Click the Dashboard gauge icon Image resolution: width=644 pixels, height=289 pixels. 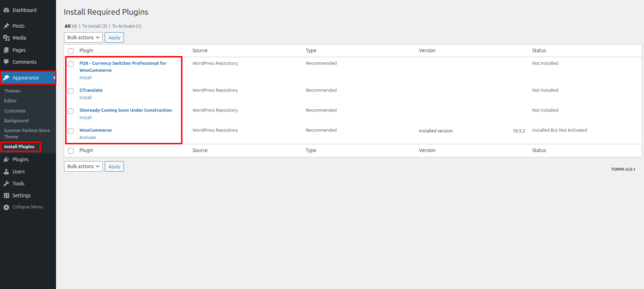pos(6,10)
